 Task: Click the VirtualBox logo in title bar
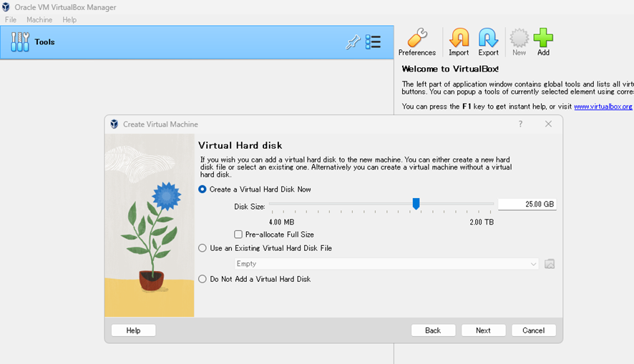pos(6,7)
